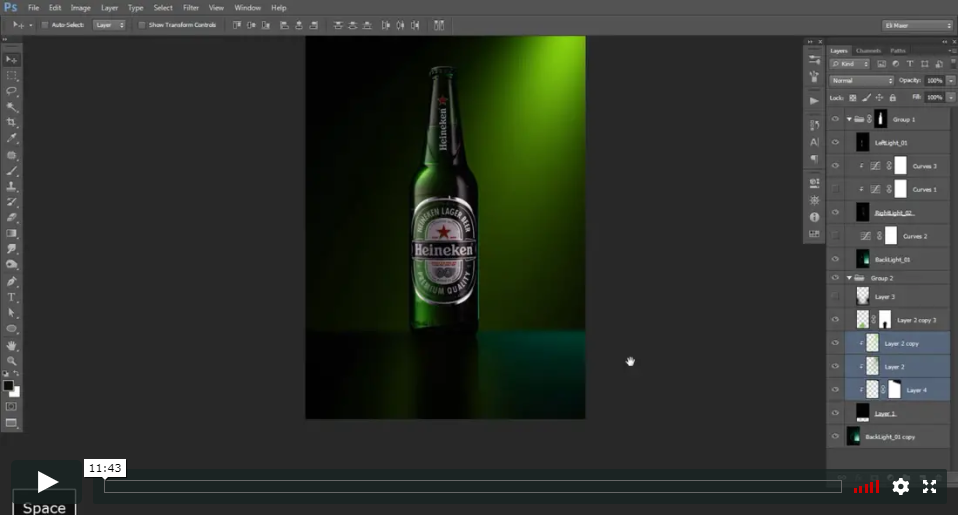Image resolution: width=958 pixels, height=516 pixels.
Task: Select the Hand tool in the toolbar
Action: pyautogui.click(x=12, y=346)
